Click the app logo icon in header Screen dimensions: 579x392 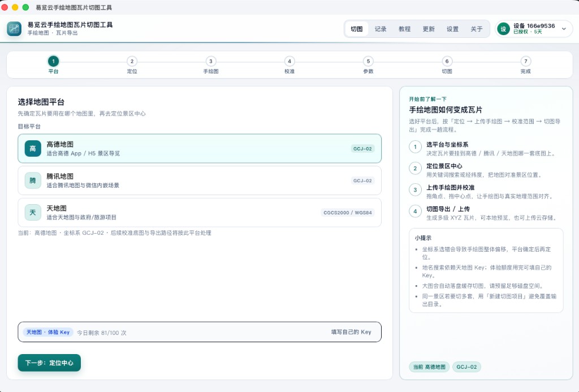tap(14, 29)
